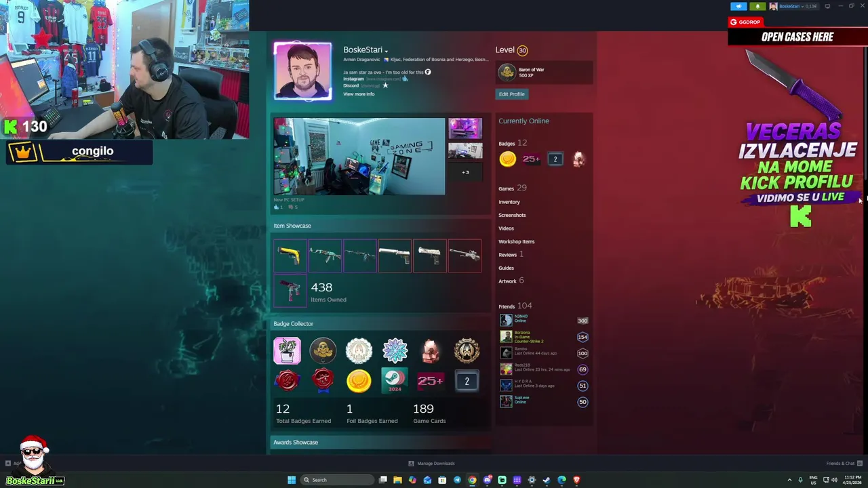Open the number 2 badge under Badges
The image size is (868, 488).
[x=555, y=159]
